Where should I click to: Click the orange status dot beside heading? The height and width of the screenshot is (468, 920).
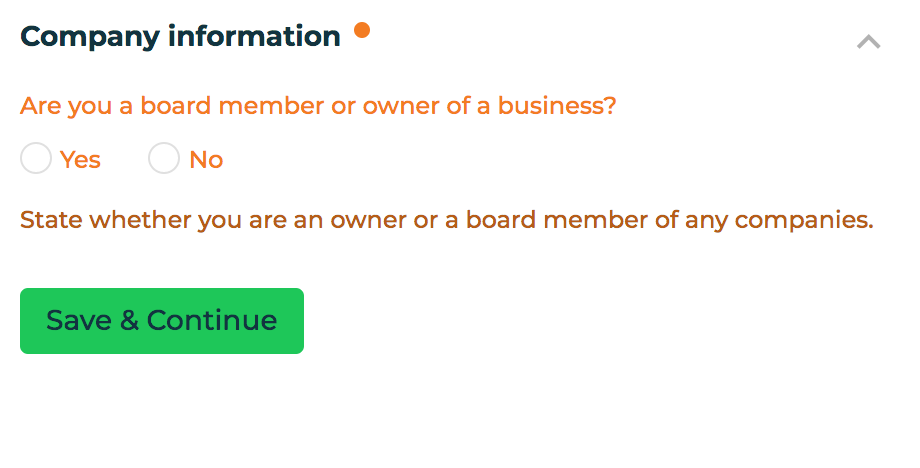click(362, 30)
